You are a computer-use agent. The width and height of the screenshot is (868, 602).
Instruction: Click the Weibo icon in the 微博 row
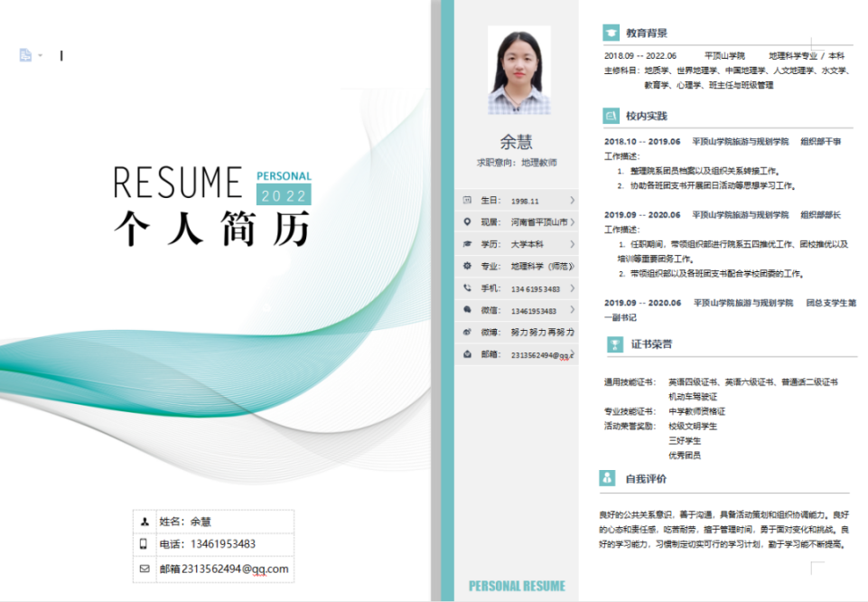(x=467, y=332)
